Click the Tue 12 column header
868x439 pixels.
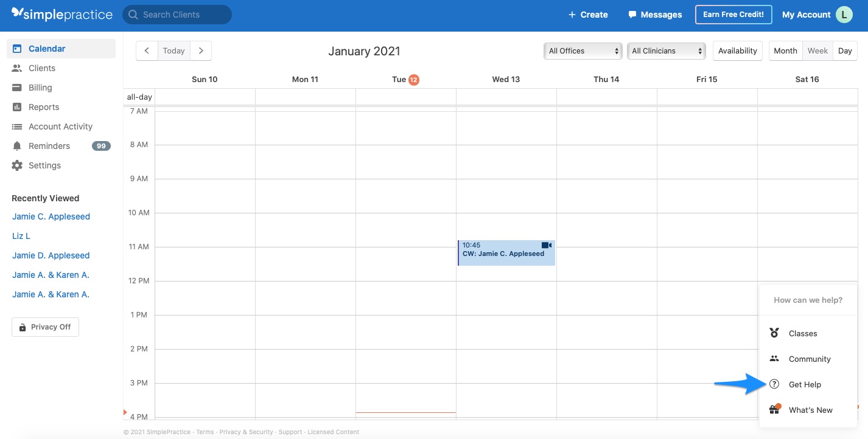406,80
